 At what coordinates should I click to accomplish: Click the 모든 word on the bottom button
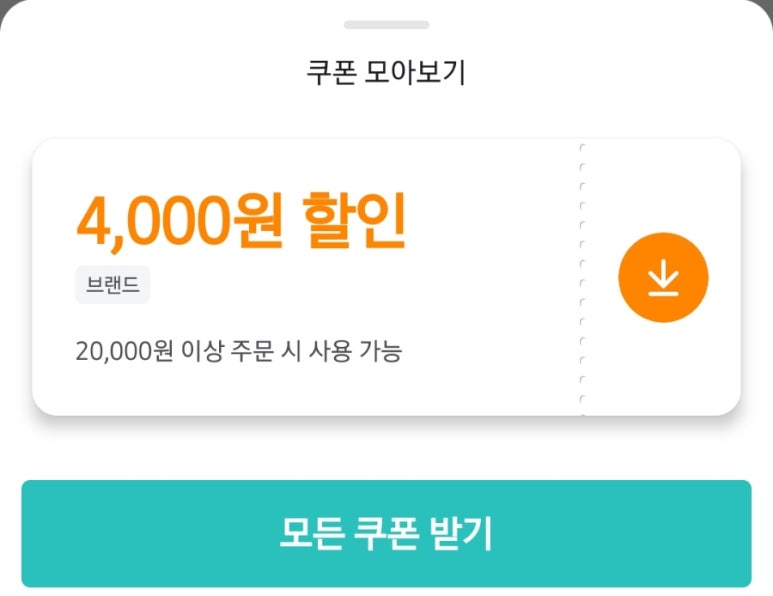(310, 534)
